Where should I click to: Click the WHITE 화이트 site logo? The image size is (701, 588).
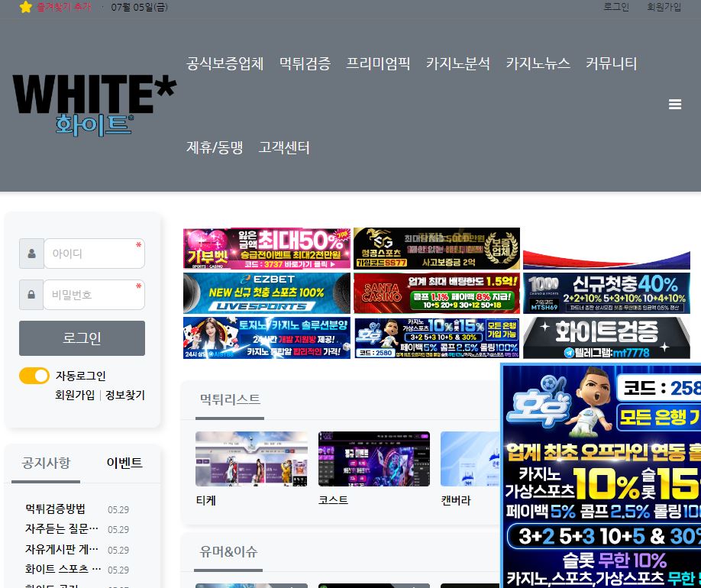[95, 105]
